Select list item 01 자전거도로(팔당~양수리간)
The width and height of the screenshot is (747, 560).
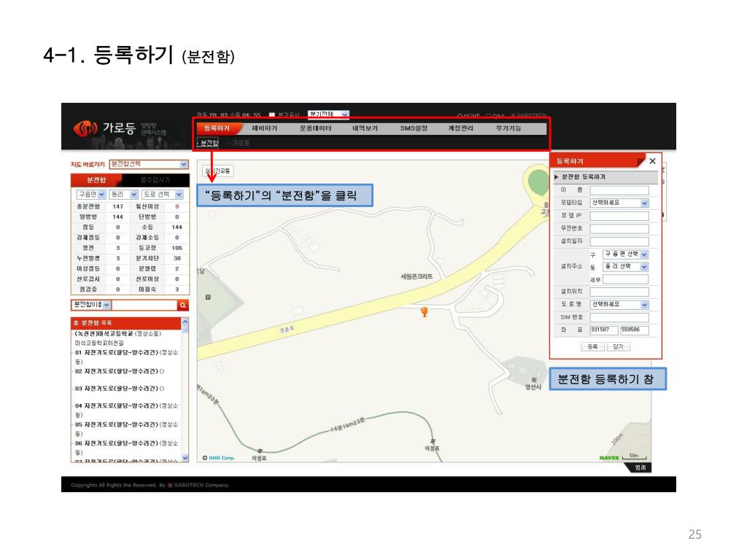coord(126,357)
